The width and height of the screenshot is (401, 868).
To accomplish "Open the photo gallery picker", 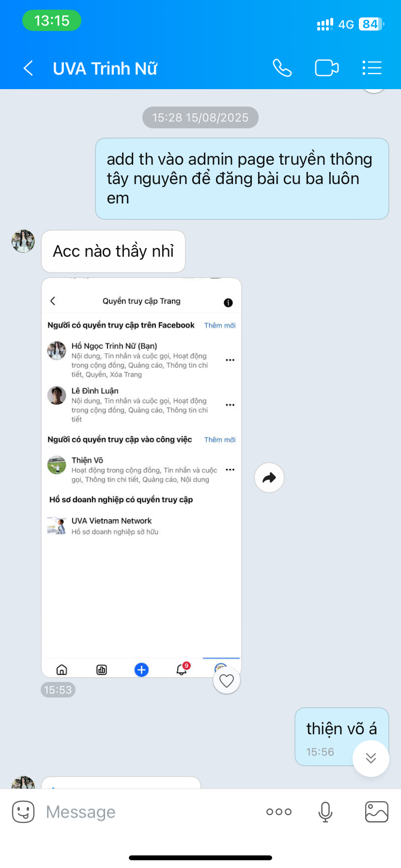I will click(377, 812).
